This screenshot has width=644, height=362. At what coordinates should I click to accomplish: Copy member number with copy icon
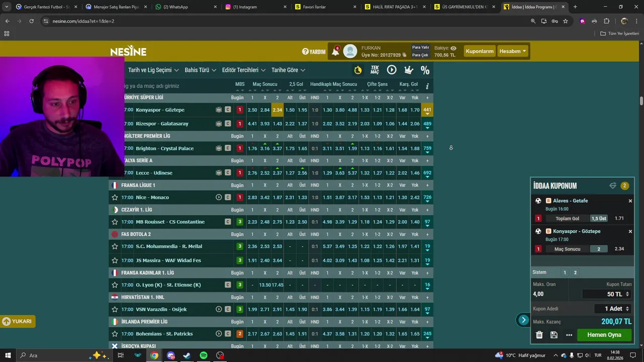click(405, 55)
